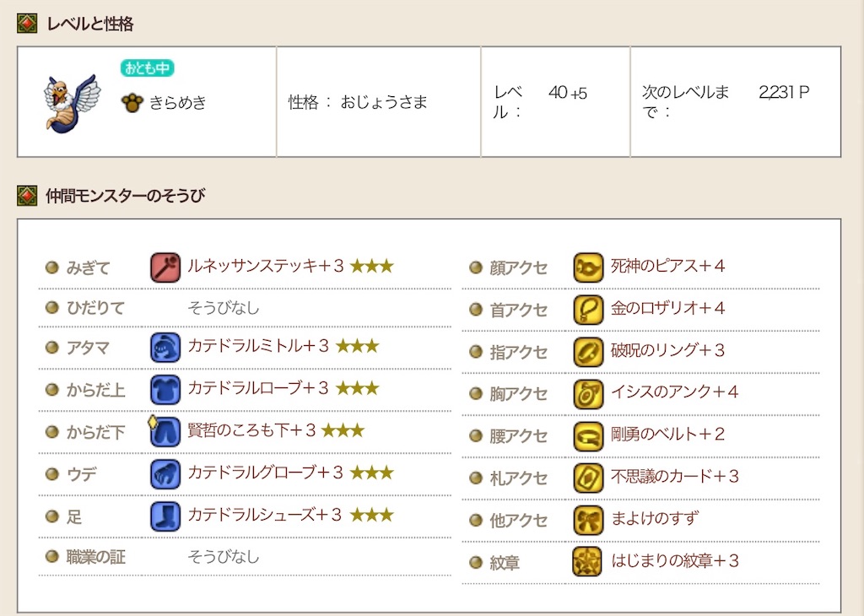Viewport: 864px width, 616px height.
Task: Click the 不思議のカード card icon
Action: coord(588,478)
